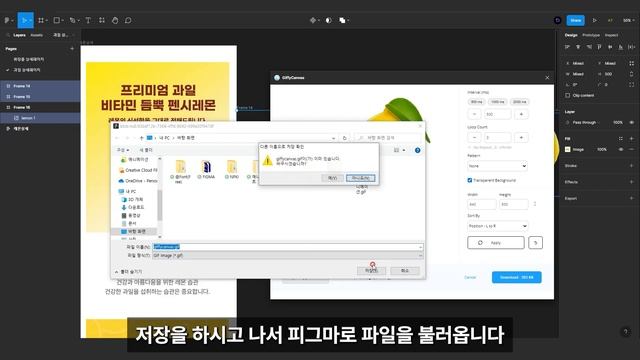
Task: Open the organize menu in save dialog
Action: 123,150
